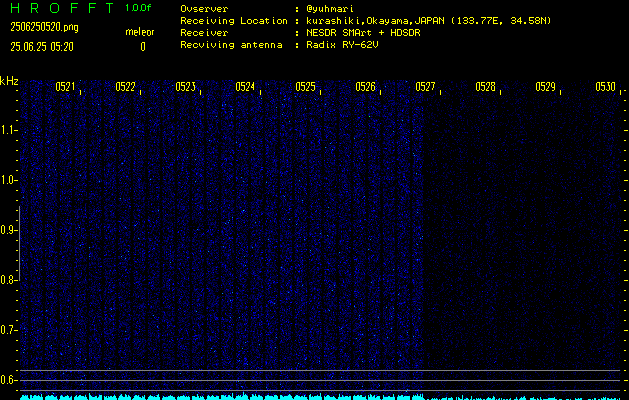629x400 pixels.
Task: Click the 0522 time marker
Action: tap(126, 87)
